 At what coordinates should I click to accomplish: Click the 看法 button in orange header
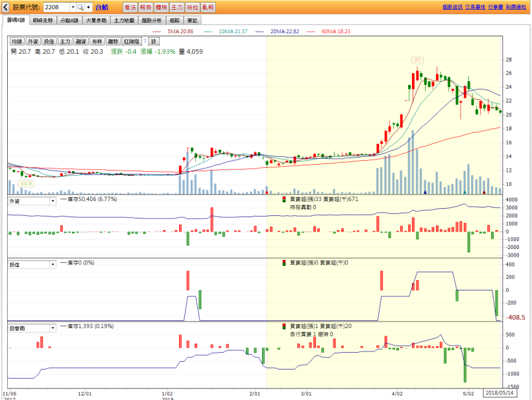coord(130,7)
